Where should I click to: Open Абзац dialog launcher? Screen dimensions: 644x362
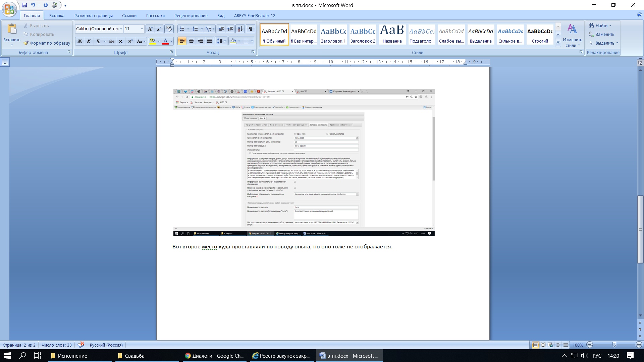pyautogui.click(x=253, y=52)
